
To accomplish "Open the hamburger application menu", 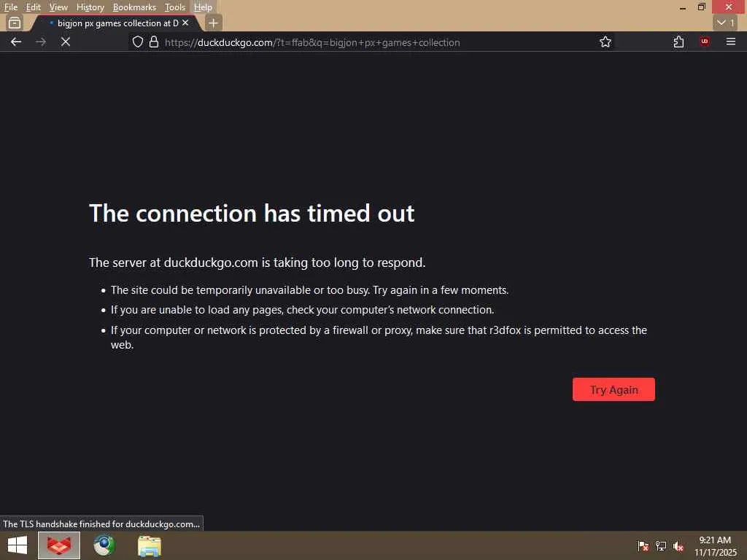I will 731,42.
